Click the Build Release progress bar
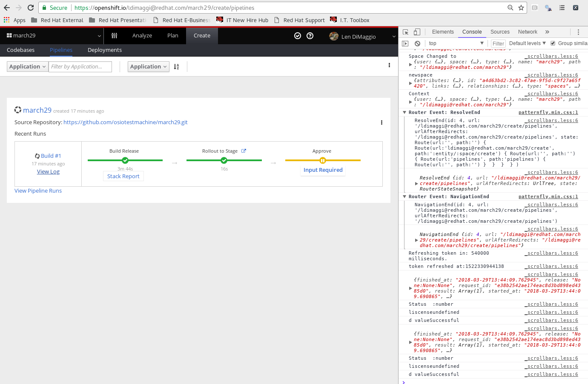This screenshot has width=588, height=384. tap(125, 160)
